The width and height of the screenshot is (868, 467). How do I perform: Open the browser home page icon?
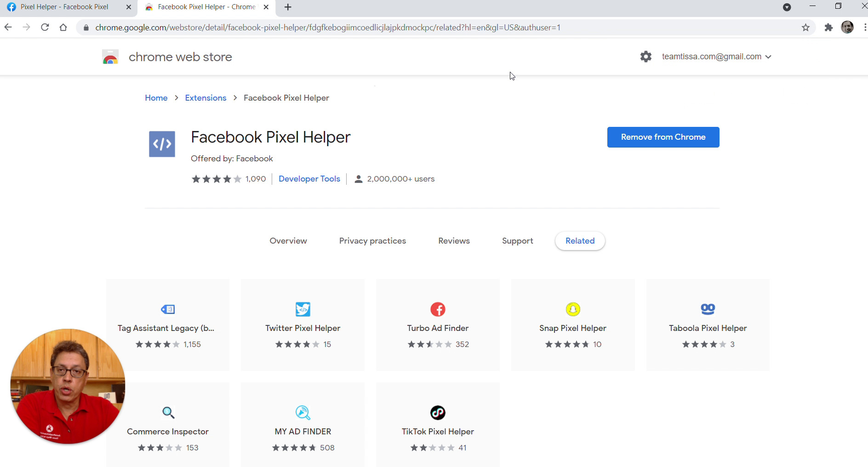(63, 28)
